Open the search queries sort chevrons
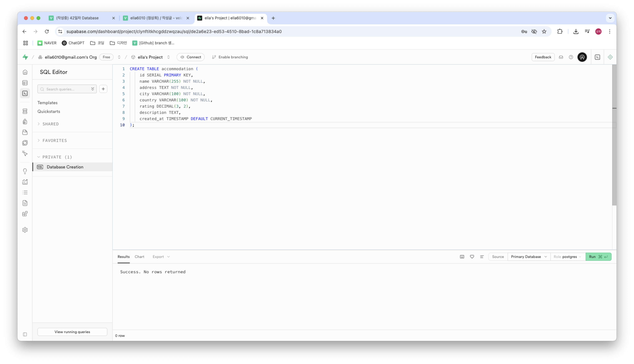This screenshot has height=364, width=634. (x=93, y=89)
